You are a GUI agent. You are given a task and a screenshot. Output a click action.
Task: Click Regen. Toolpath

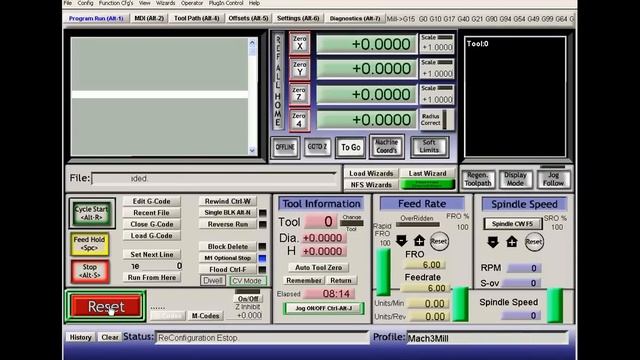478,179
